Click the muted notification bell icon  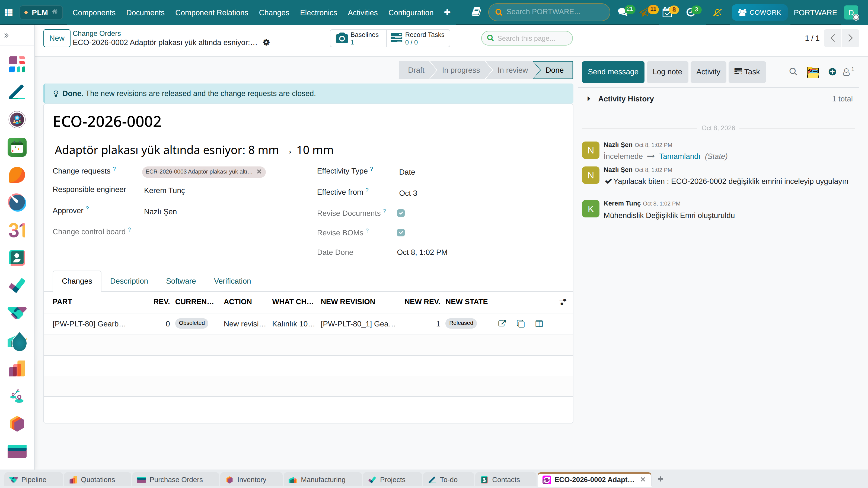(718, 12)
